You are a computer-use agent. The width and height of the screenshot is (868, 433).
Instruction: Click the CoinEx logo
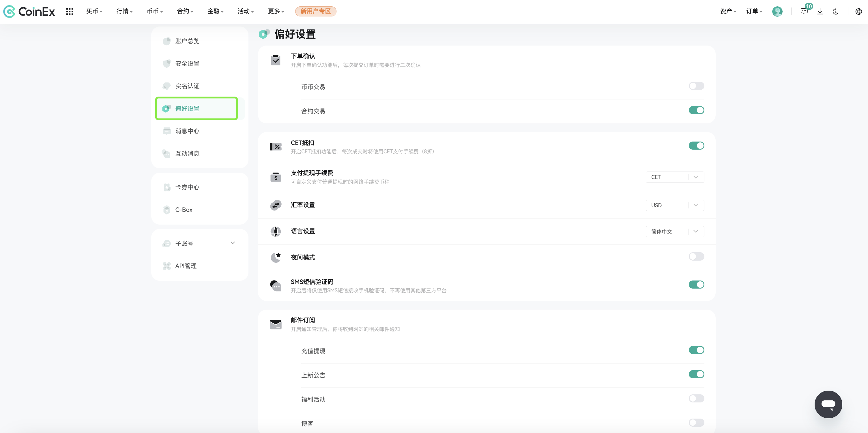[29, 12]
